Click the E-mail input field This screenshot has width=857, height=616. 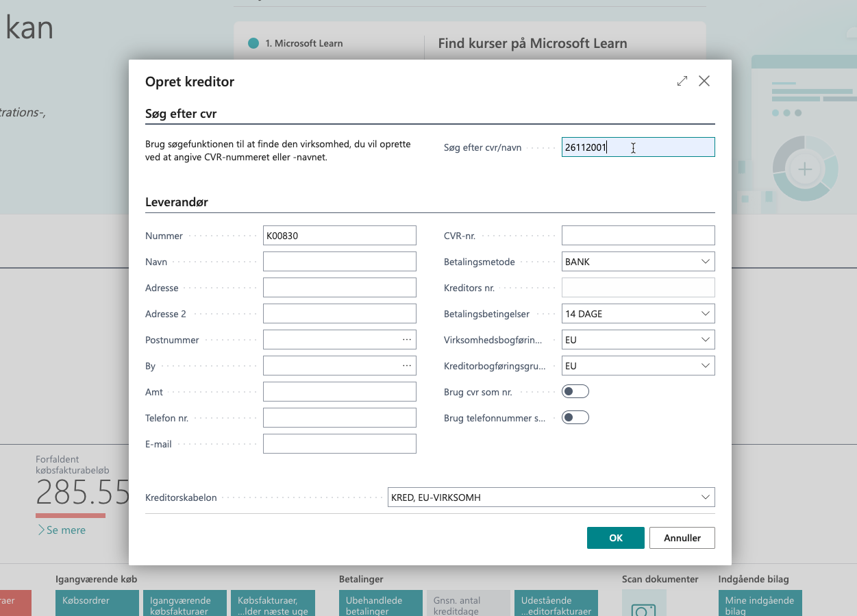pos(339,444)
